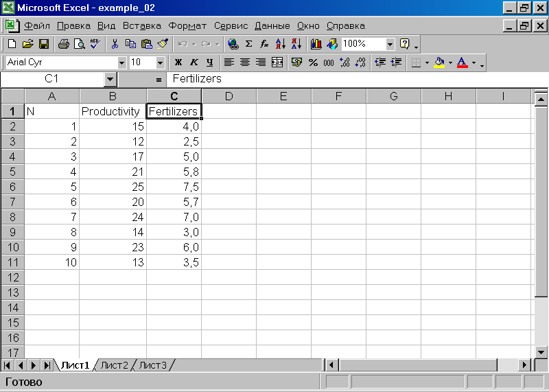Toggle underline formatting (Ч)
549x392 pixels.
coord(210,62)
